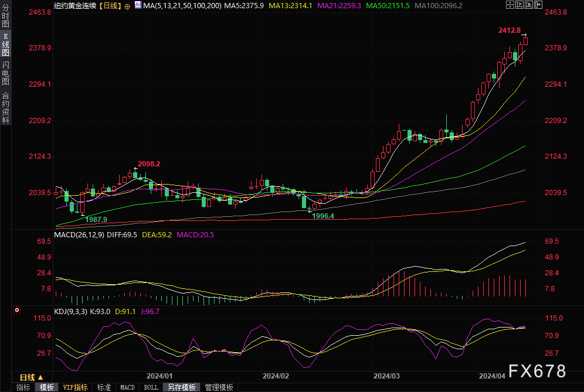Viewport: 584px width, 392px height.
Task: Open the VIP指标 tab
Action: coord(75,387)
